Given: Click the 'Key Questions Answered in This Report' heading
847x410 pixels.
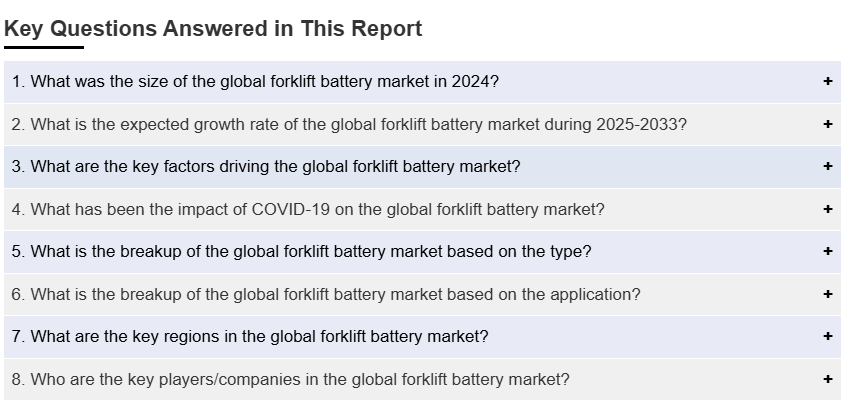Looking at the screenshot, I should 213,29.
